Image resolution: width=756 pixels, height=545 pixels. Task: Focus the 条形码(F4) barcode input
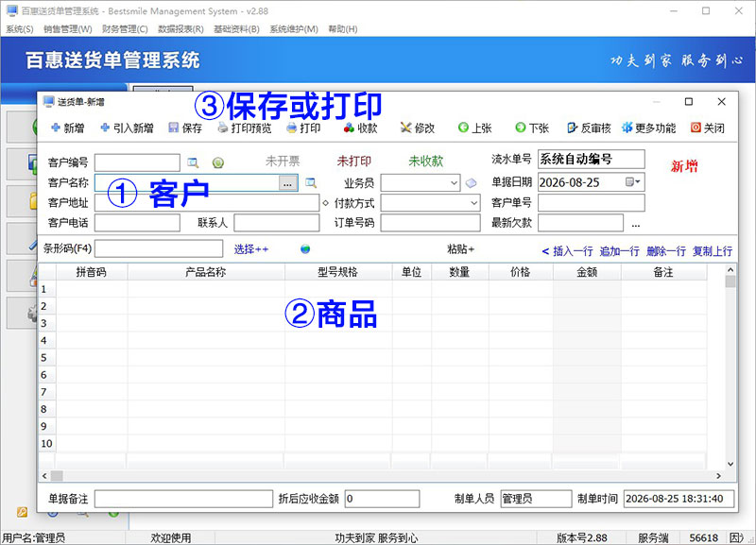pos(159,248)
